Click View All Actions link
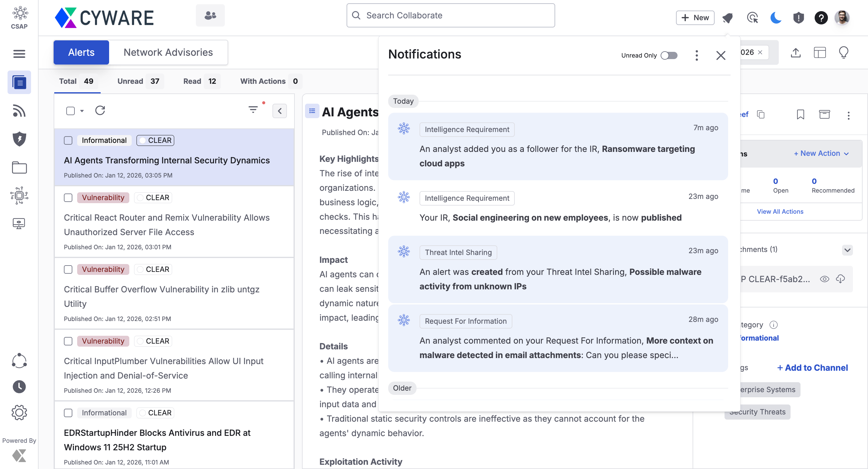868x469 pixels. 780,211
